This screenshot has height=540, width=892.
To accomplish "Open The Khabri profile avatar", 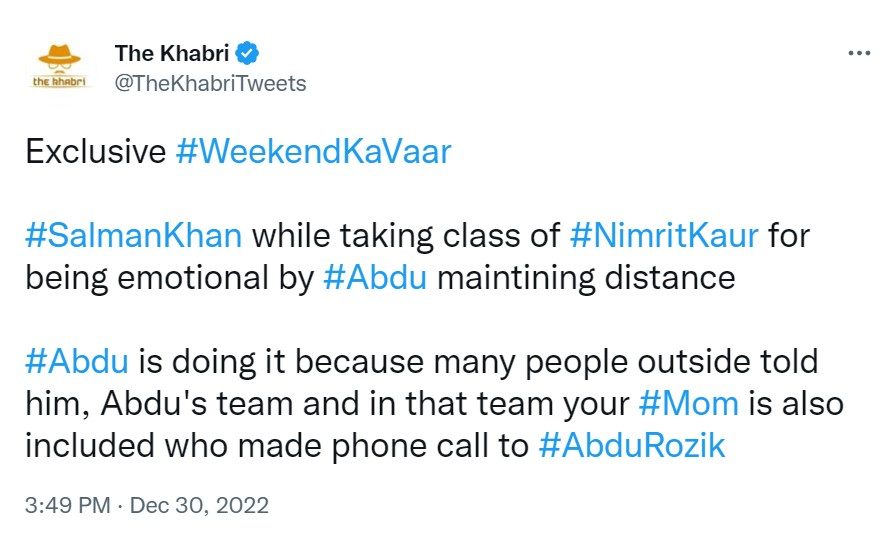I will tap(60, 66).
